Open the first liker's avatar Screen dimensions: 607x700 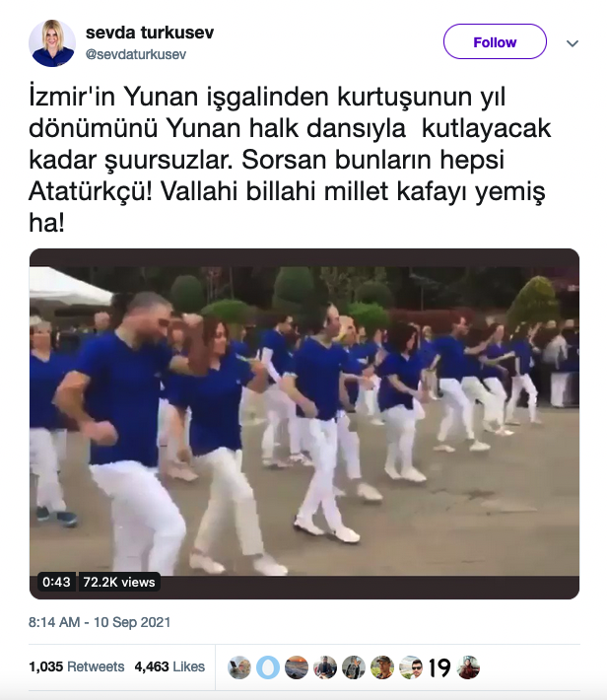[x=239, y=667]
